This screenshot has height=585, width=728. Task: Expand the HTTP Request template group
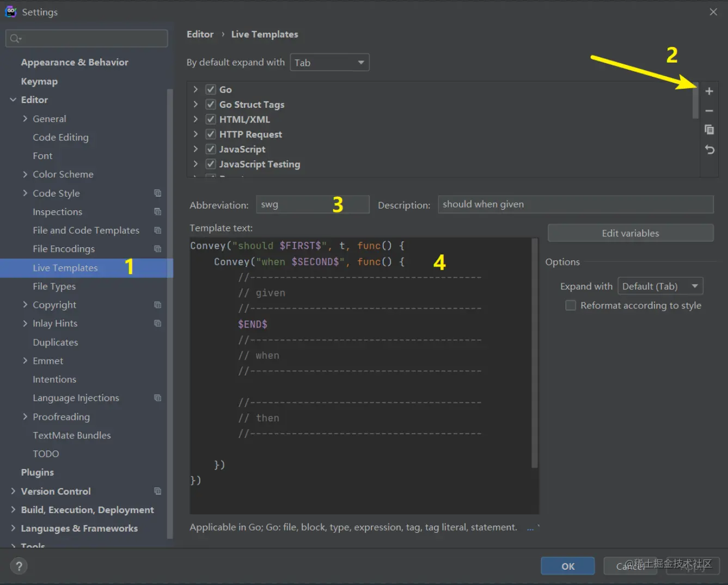[195, 134]
